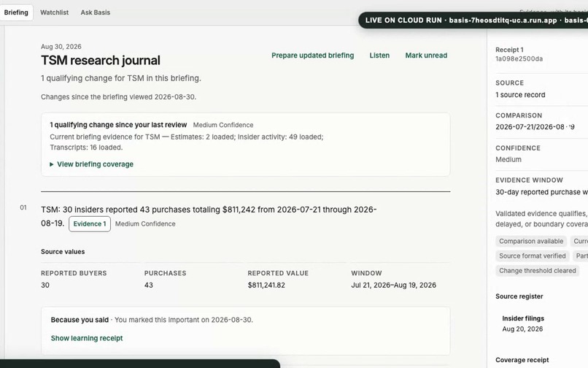Click the window Jul 21, 2026–Aug 19, 2026
This screenshot has width=588, height=368.
tap(393, 285)
